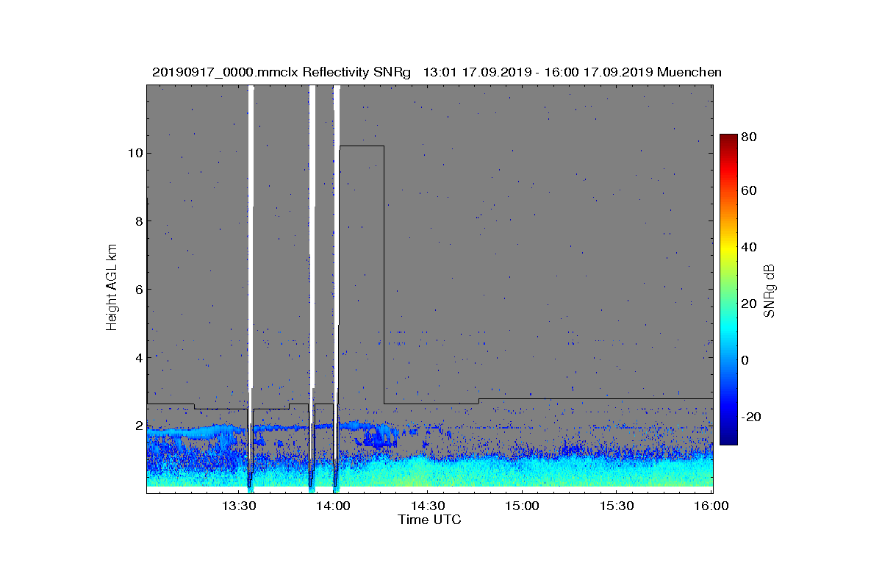Click the 'SNRg dB' colorbar label
882x588 pixels.
click(x=770, y=292)
